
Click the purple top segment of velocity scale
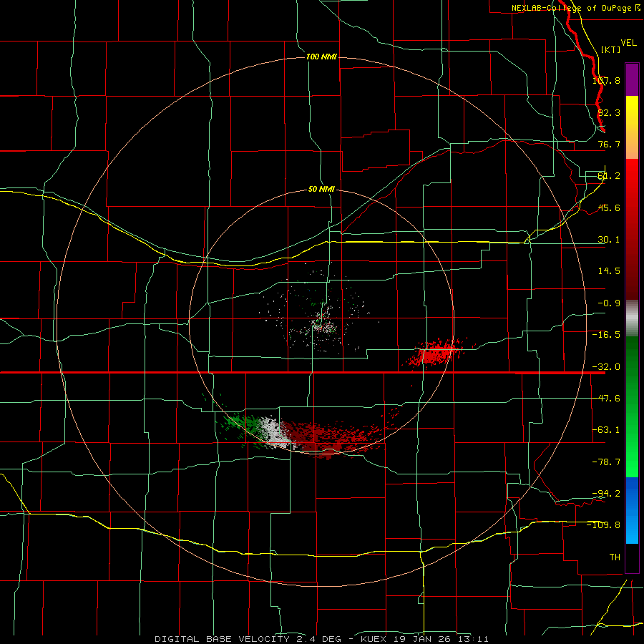(632, 79)
